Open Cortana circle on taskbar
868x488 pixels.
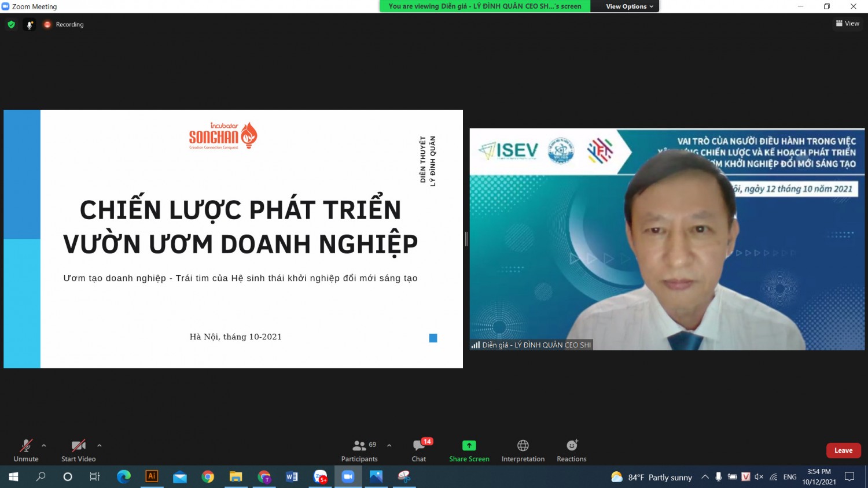coord(68,477)
